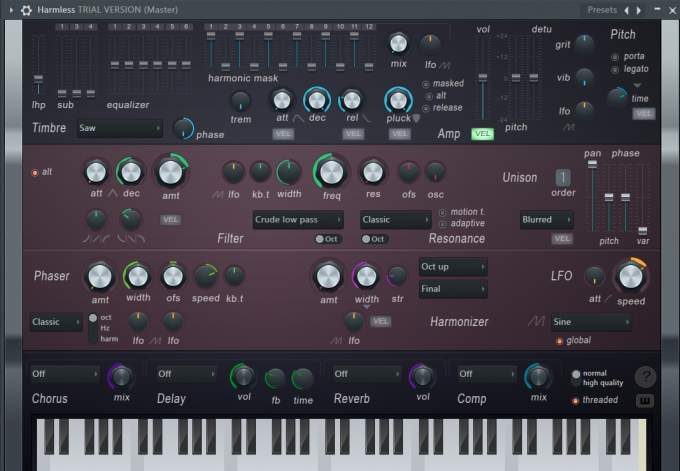Click the help question mark icon

pyautogui.click(x=646, y=376)
